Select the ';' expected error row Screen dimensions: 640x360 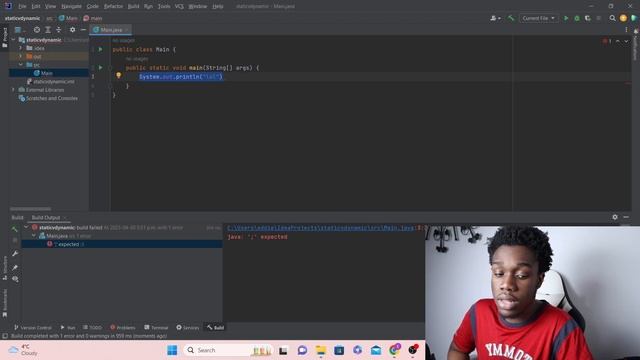click(122, 244)
